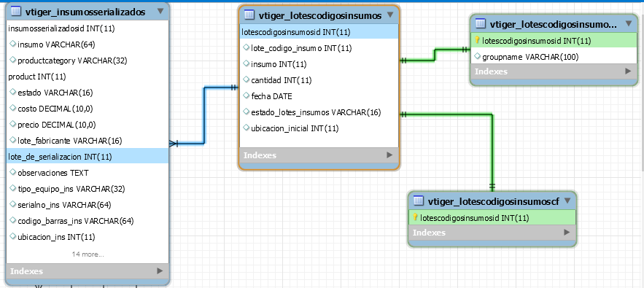Select codigo_barras_ins VARCHAR(64) column
The height and width of the screenshot is (288, 644).
coord(88,221)
